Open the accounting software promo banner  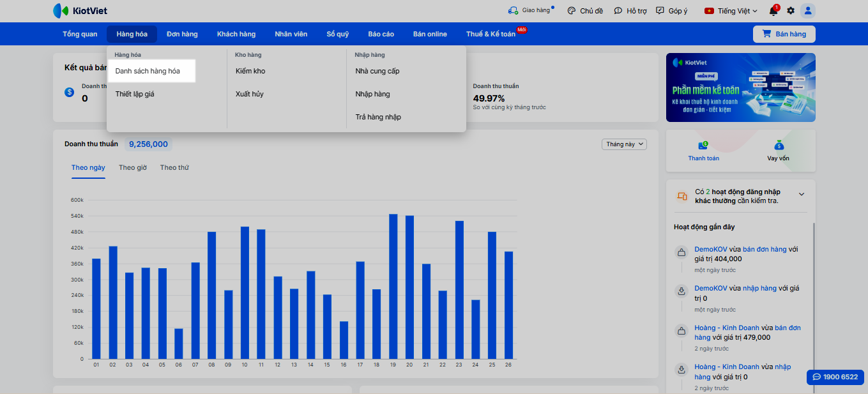(741, 87)
